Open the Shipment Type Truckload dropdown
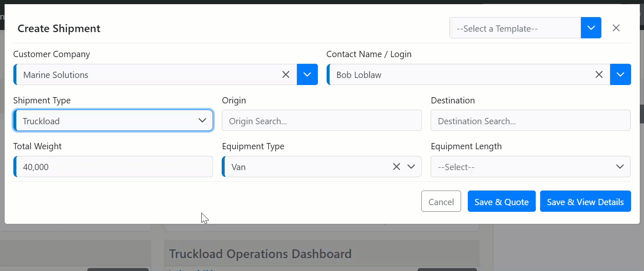The height and width of the screenshot is (271, 644). pos(113,121)
